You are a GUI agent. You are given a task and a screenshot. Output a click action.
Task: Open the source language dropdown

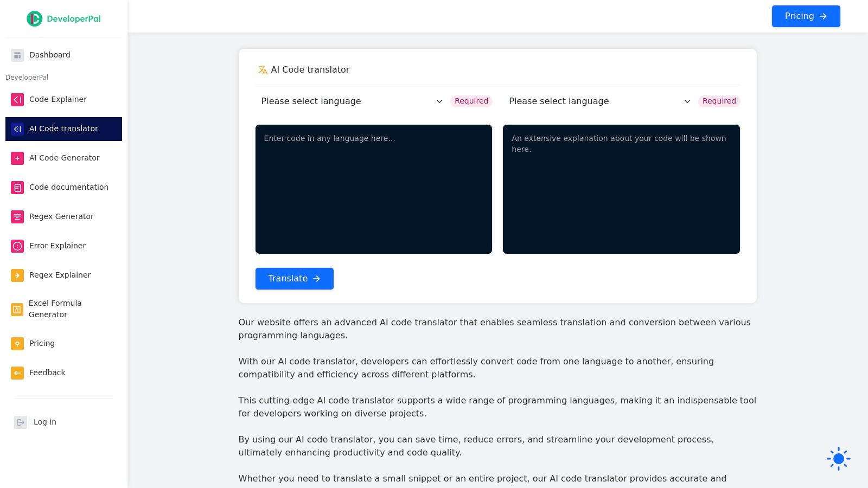[x=352, y=101]
